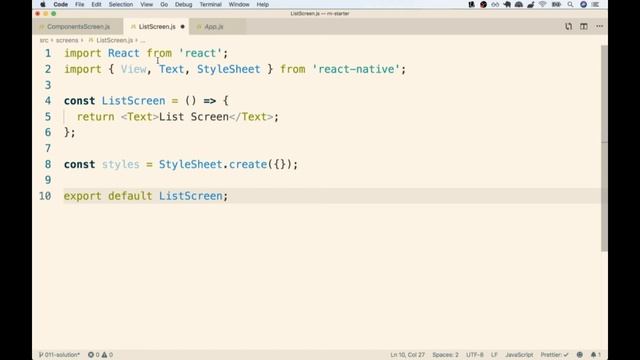Close ListScreen.js via its unsaved dot

coord(182,27)
